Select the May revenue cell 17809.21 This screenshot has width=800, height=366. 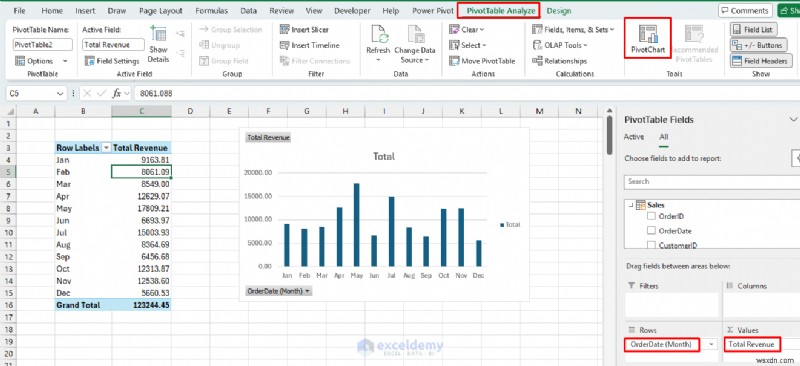141,208
